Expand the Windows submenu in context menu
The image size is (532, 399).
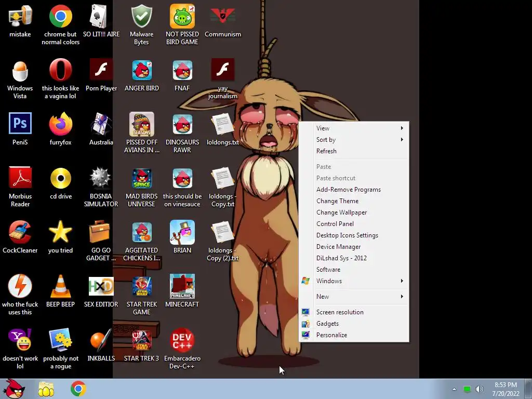[x=353, y=281]
